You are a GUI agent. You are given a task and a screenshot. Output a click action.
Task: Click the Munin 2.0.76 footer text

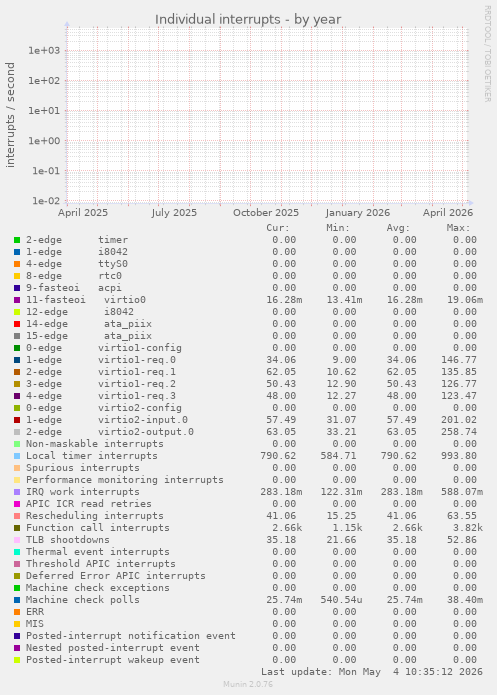click(248, 684)
